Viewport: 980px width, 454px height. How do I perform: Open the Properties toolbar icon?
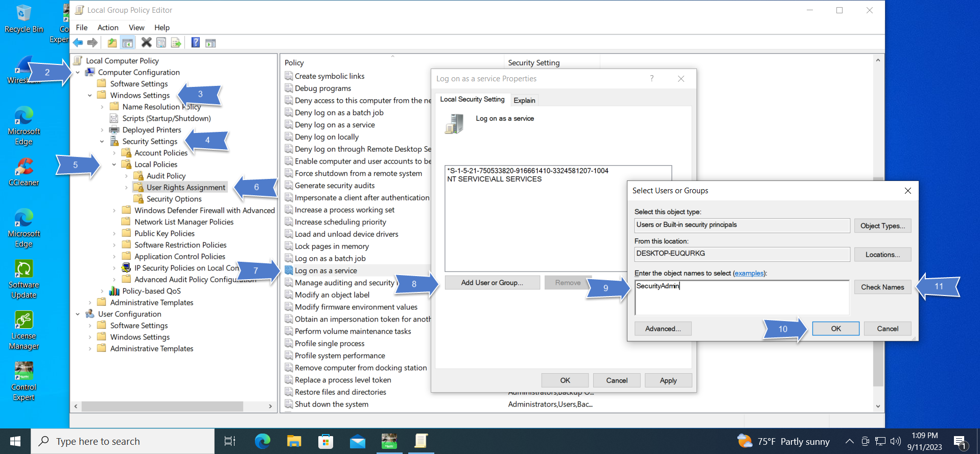point(161,42)
